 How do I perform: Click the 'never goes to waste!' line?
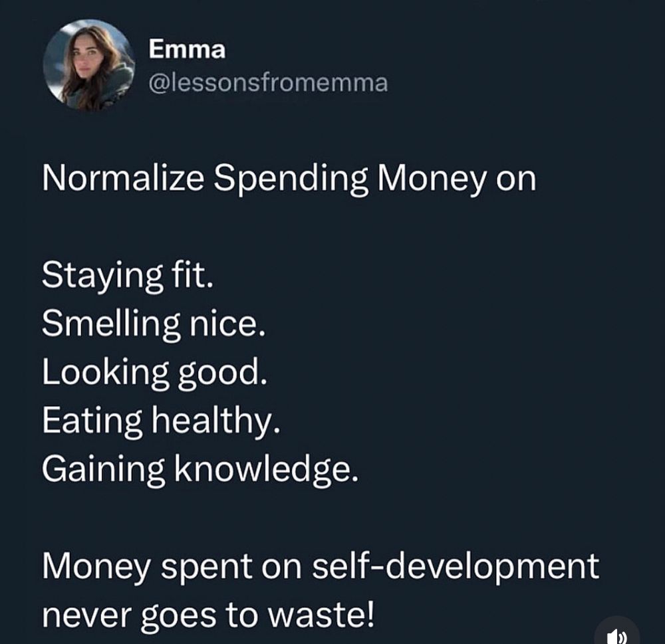click(x=209, y=615)
